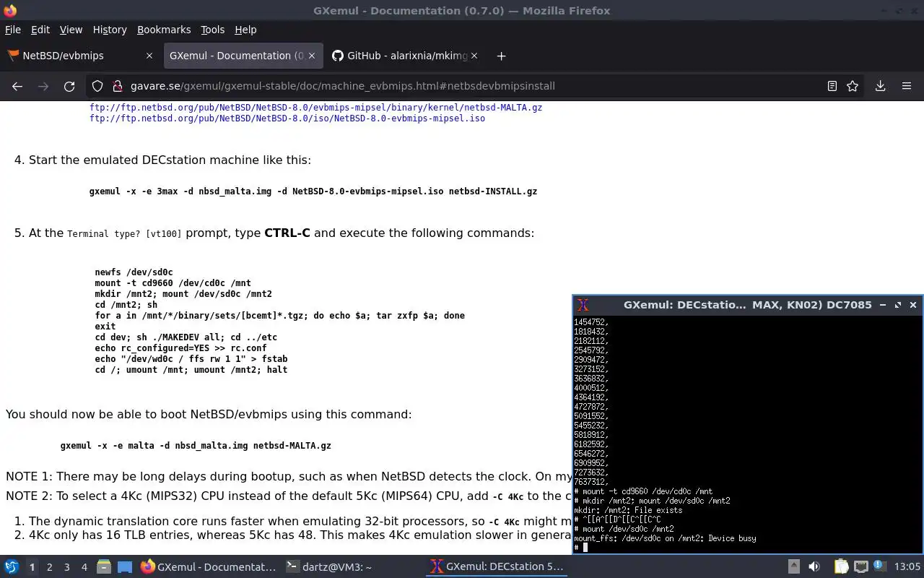Viewport: 924px width, 578px height.
Task: Switch to workspace 4
Action: [84, 567]
